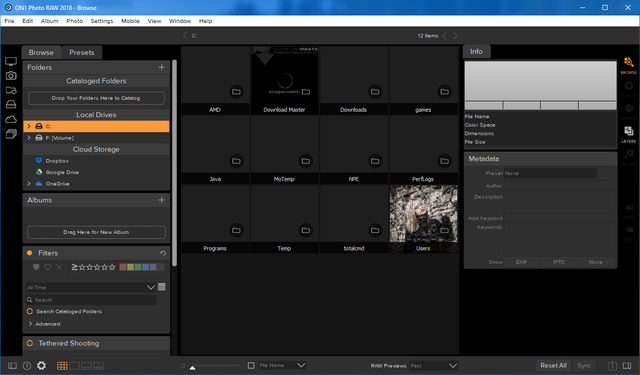
Task: Select the red color label filter swatch
Action: [x=123, y=267]
